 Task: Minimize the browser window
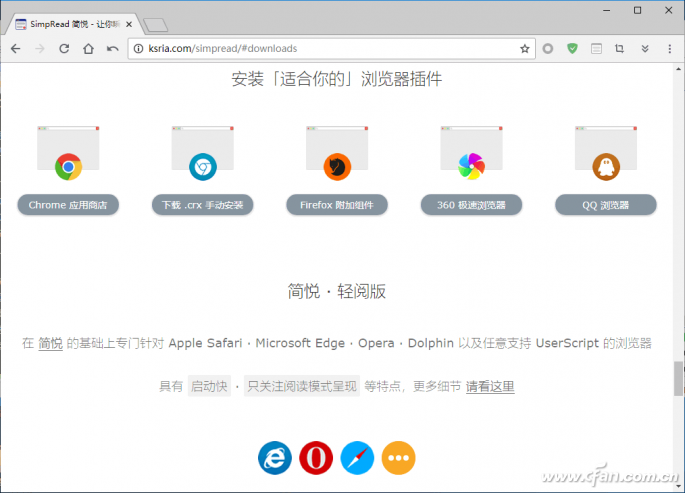[606, 10]
